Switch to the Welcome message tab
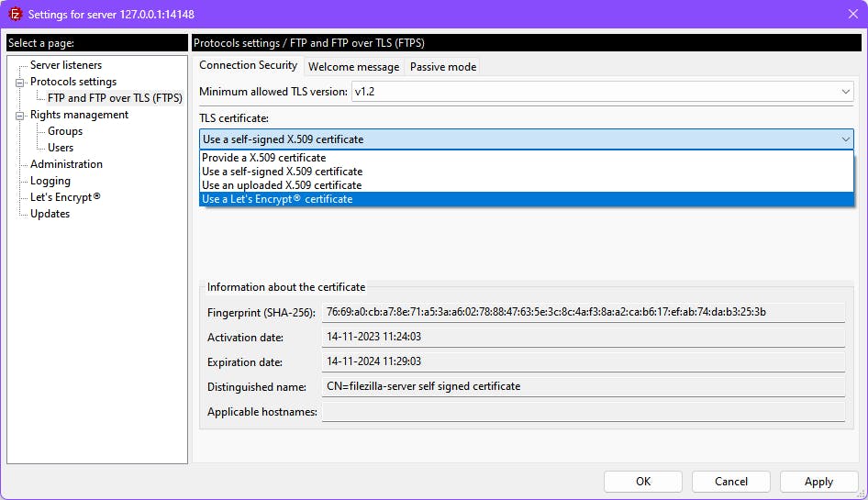The width and height of the screenshot is (868, 500). [x=354, y=67]
